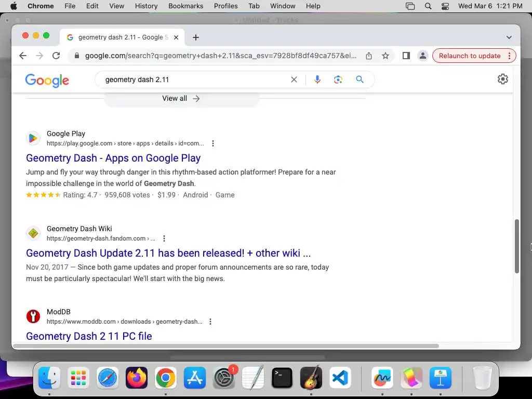Click the Google logo
Screen dimensions: 532x399
tap(47, 81)
